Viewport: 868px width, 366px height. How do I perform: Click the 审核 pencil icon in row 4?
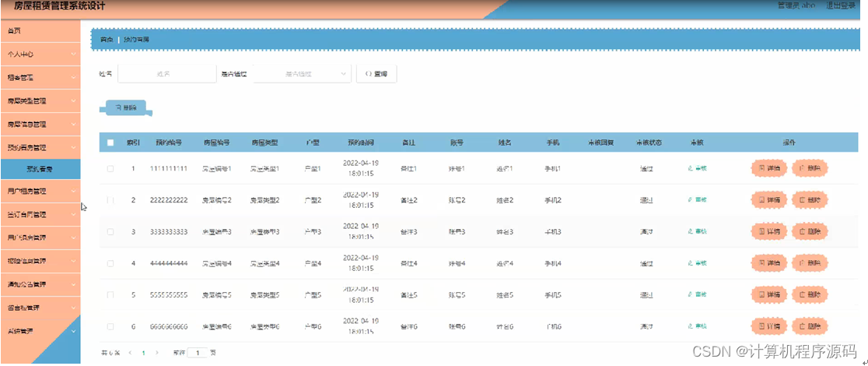pyautogui.click(x=690, y=263)
